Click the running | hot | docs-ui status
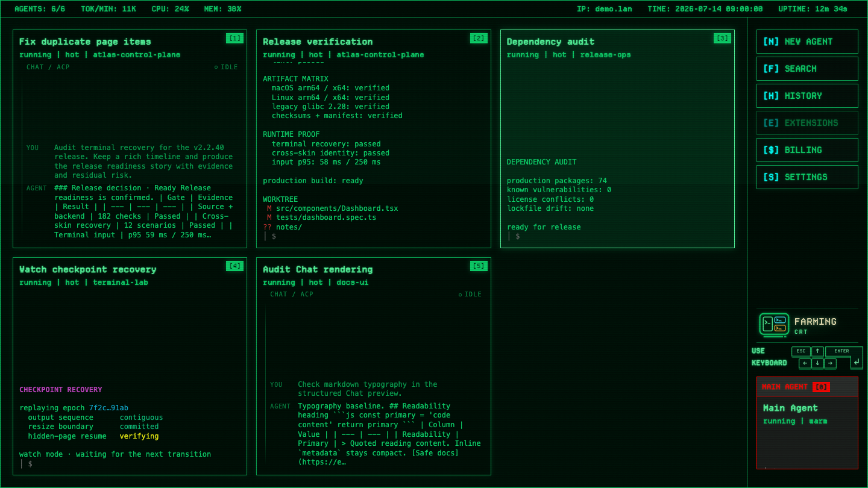The width and height of the screenshot is (868, 488). [316, 283]
